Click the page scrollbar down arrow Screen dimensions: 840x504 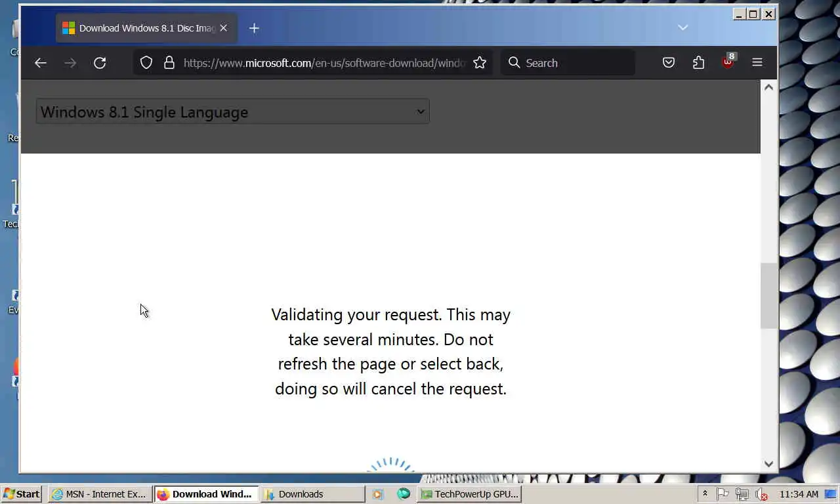pyautogui.click(x=768, y=464)
